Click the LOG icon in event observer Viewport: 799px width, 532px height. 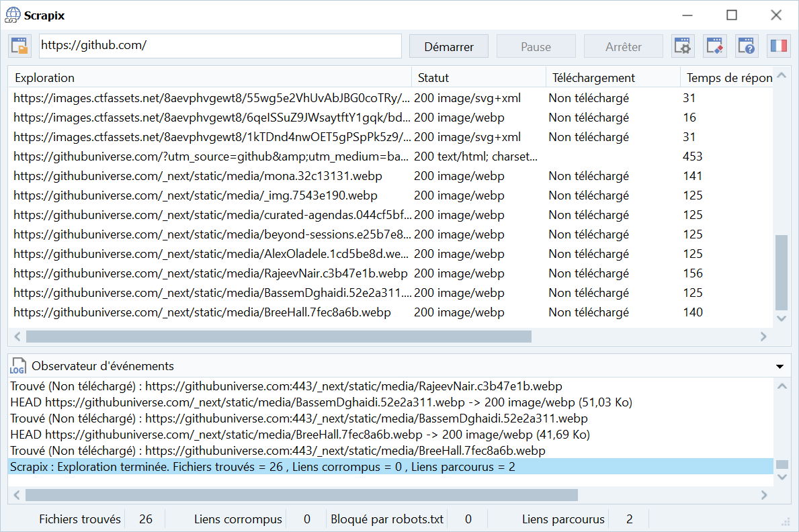coord(17,366)
